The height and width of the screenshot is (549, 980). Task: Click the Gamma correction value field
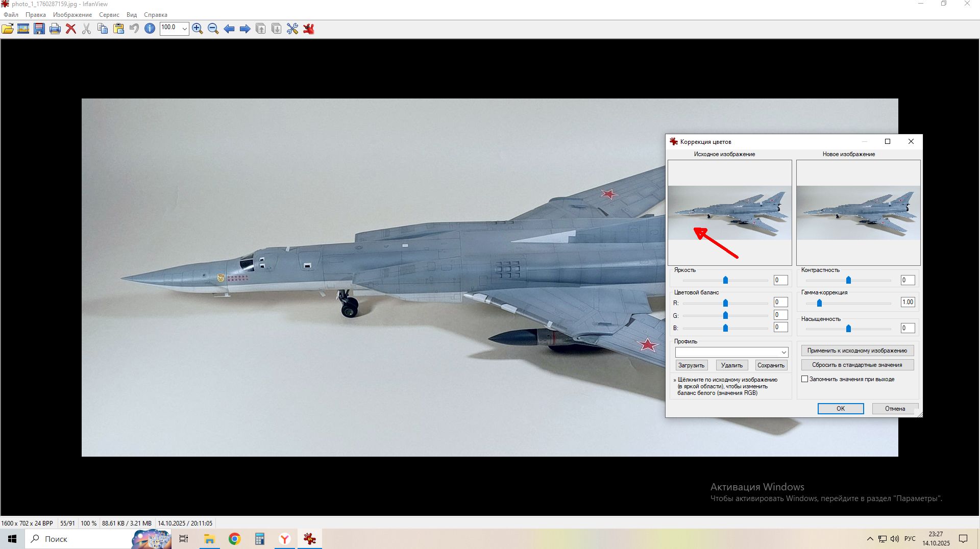908,302
